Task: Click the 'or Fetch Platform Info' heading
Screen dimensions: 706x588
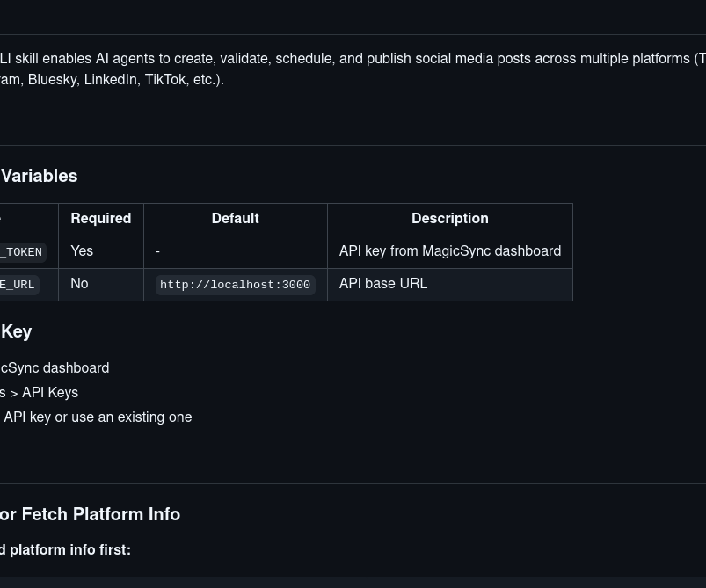Action: 90,515
